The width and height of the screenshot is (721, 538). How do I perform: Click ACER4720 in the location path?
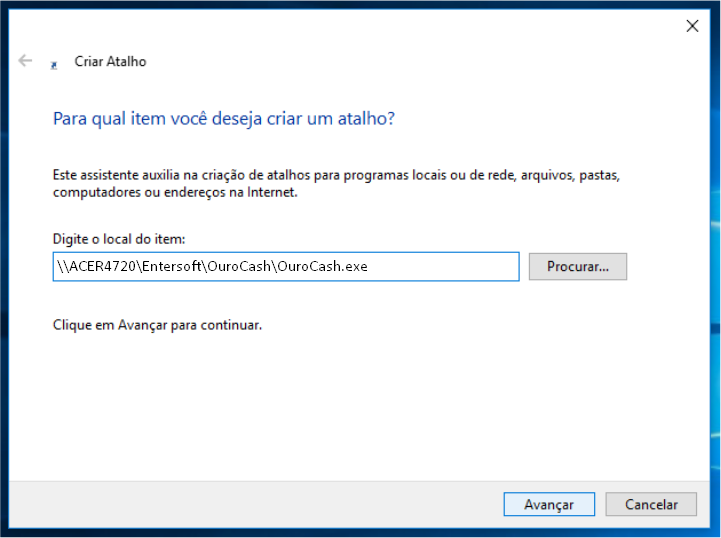click(103, 267)
